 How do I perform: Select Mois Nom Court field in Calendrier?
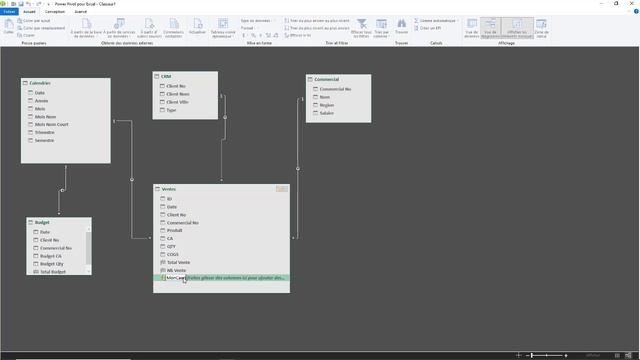click(x=51, y=124)
